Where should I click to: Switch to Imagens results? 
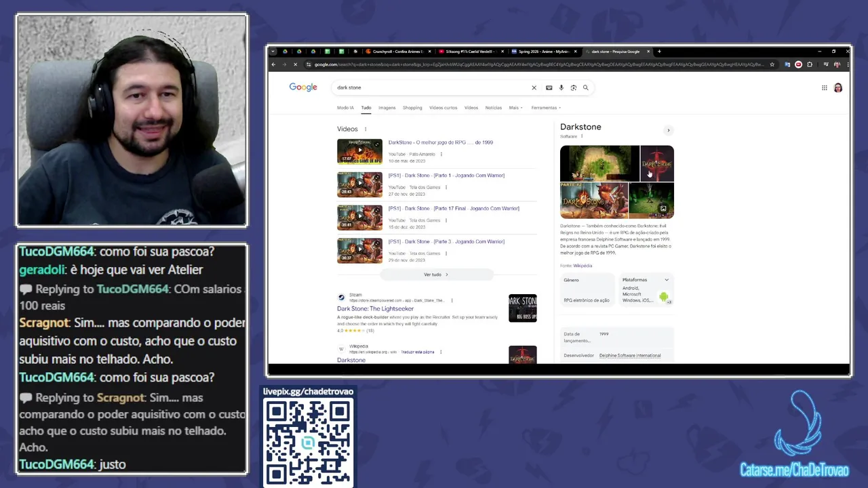point(387,108)
